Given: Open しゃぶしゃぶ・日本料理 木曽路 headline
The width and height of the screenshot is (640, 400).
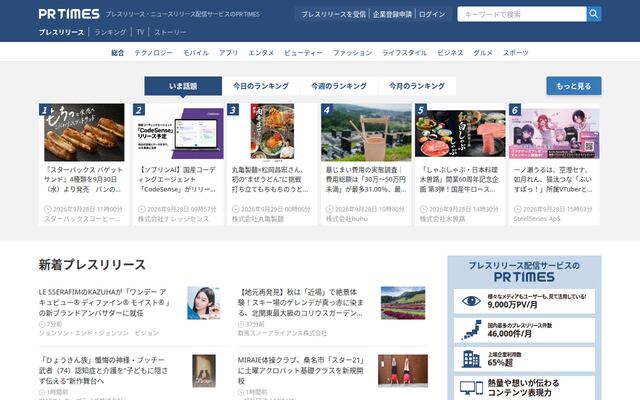Looking at the screenshot, I should (460, 180).
